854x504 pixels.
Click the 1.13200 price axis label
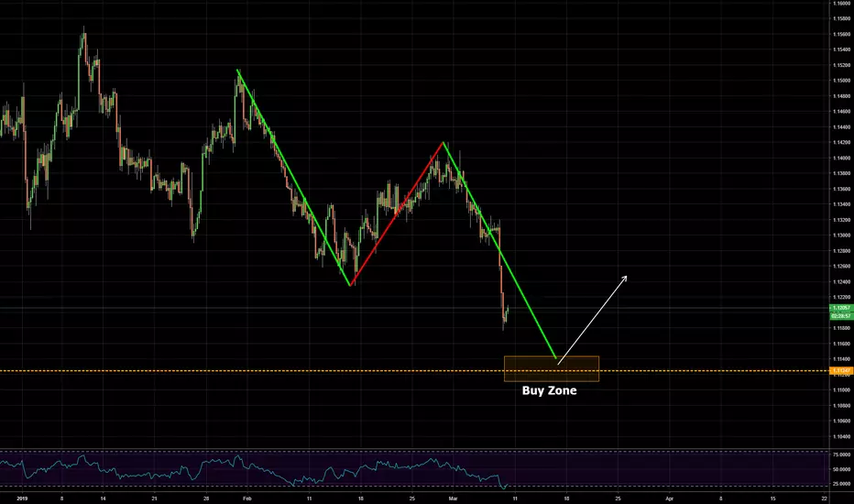coord(841,220)
